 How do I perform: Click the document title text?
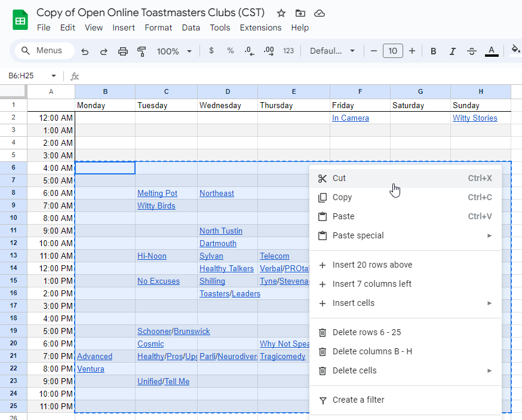point(151,13)
